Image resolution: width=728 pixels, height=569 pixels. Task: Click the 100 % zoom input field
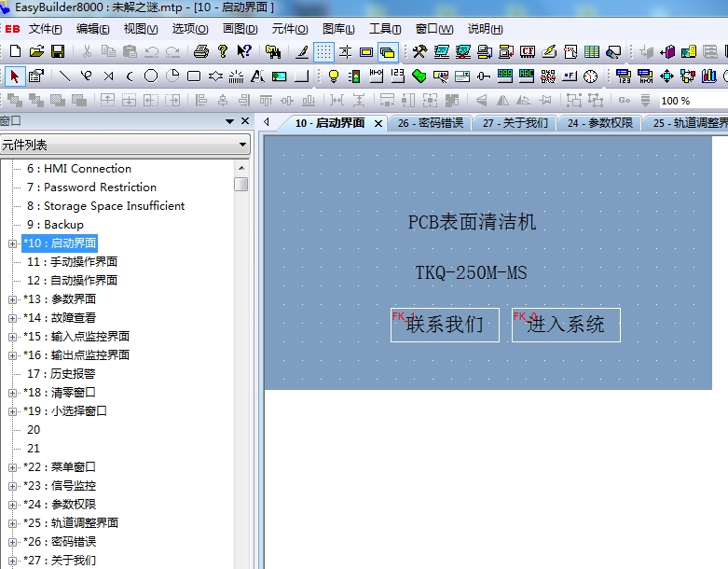click(x=690, y=101)
